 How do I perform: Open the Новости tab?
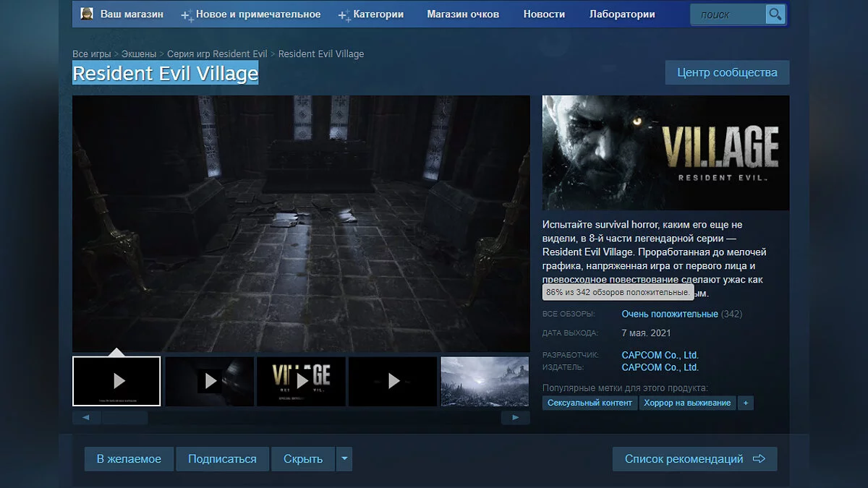pyautogui.click(x=544, y=14)
